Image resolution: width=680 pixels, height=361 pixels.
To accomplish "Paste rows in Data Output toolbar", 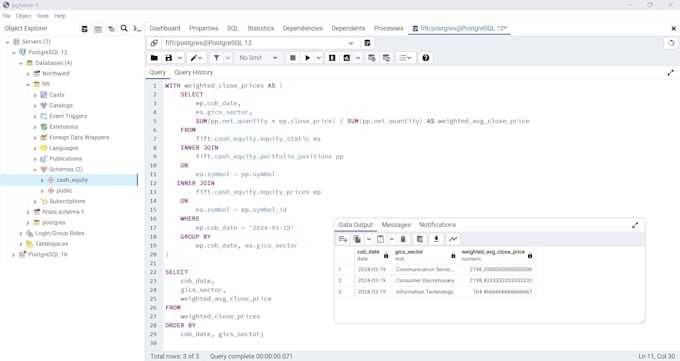I will click(x=380, y=239).
